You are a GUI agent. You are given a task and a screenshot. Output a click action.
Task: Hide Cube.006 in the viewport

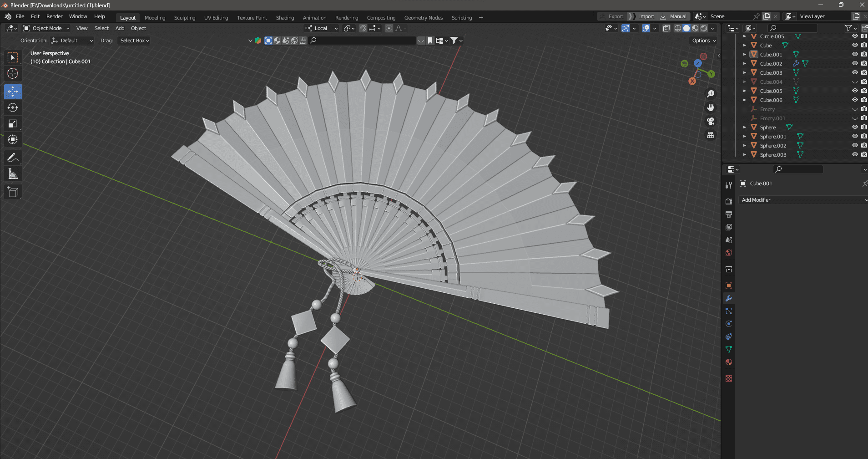pos(855,100)
